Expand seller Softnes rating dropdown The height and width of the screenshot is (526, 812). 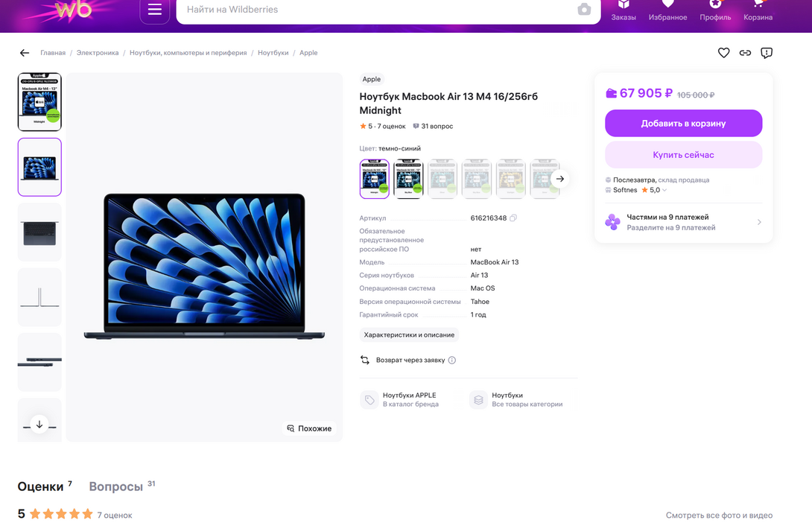click(664, 190)
